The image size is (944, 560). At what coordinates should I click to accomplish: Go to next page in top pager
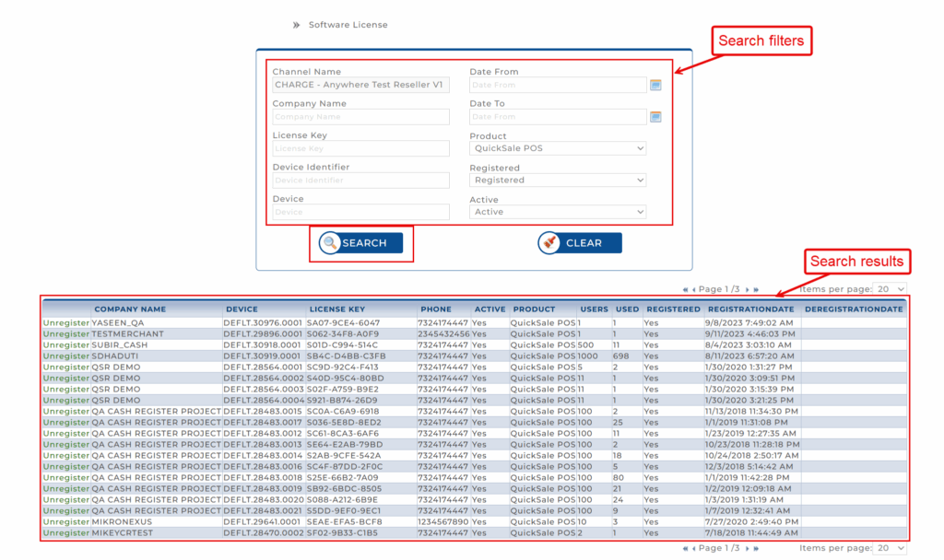[748, 289]
